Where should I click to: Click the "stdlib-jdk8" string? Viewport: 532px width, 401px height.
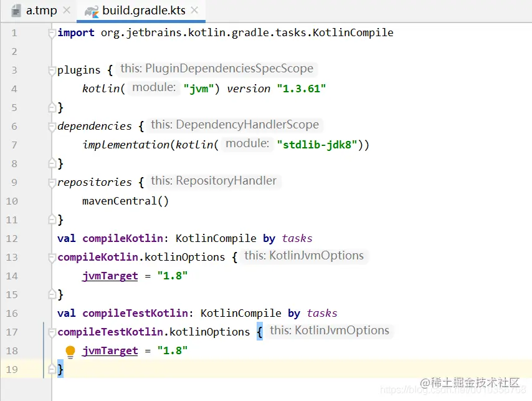pyautogui.click(x=317, y=145)
